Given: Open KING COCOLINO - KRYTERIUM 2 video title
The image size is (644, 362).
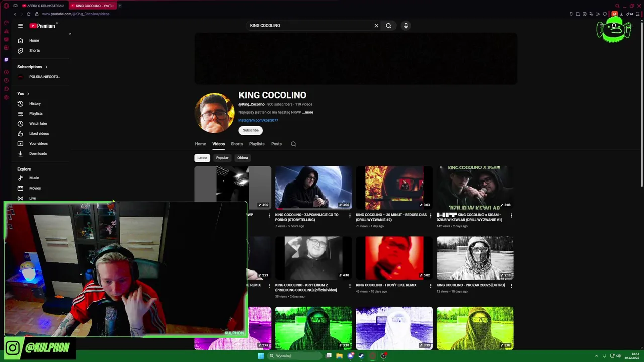Looking at the screenshot, I should (x=306, y=287).
